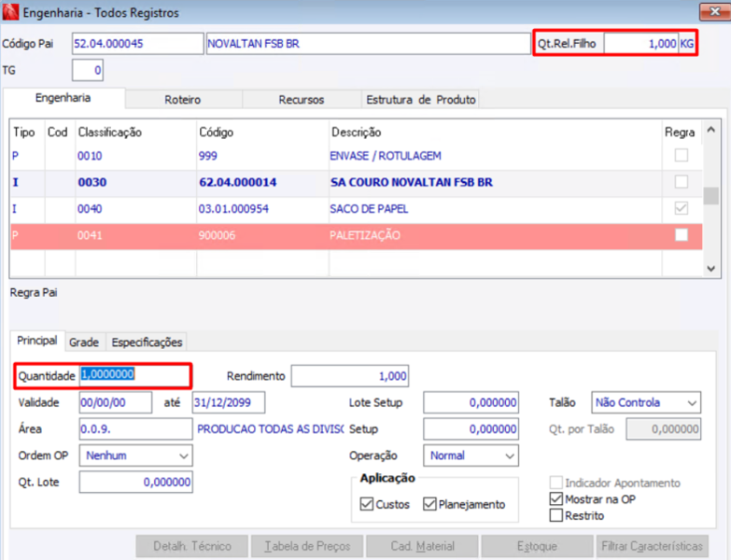Viewport: 731px width, 560px height.
Task: Click the Setup value field
Action: pos(471,429)
